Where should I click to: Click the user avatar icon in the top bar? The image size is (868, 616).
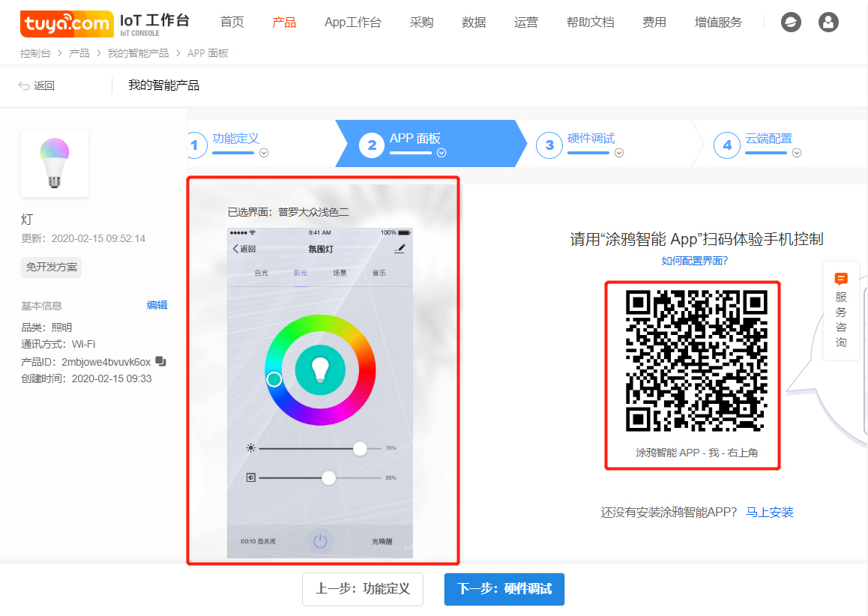[828, 22]
